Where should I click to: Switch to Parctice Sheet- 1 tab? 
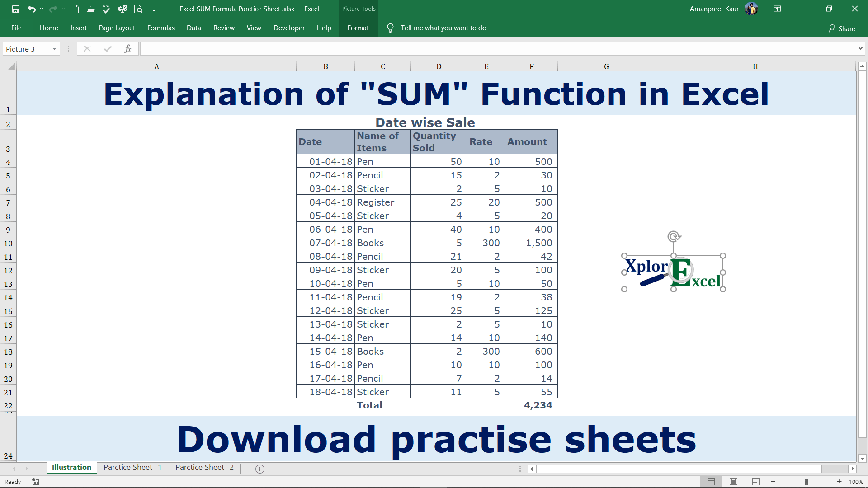click(132, 467)
